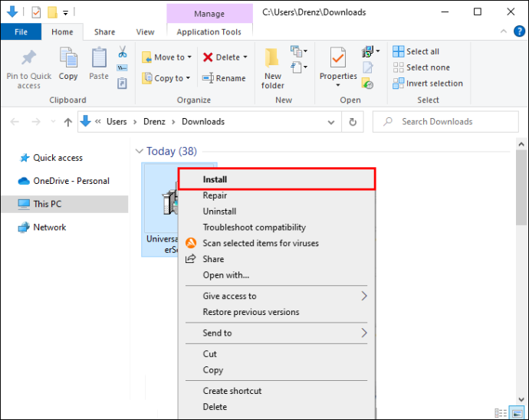Click Delete in the context menu
Viewport: 529px width, 420px height.
(276, 407)
